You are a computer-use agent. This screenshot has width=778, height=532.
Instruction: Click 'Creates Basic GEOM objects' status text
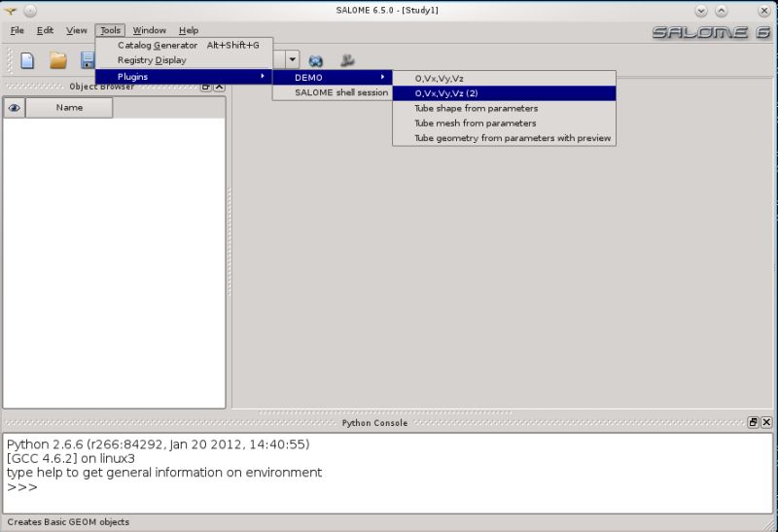[x=68, y=522]
